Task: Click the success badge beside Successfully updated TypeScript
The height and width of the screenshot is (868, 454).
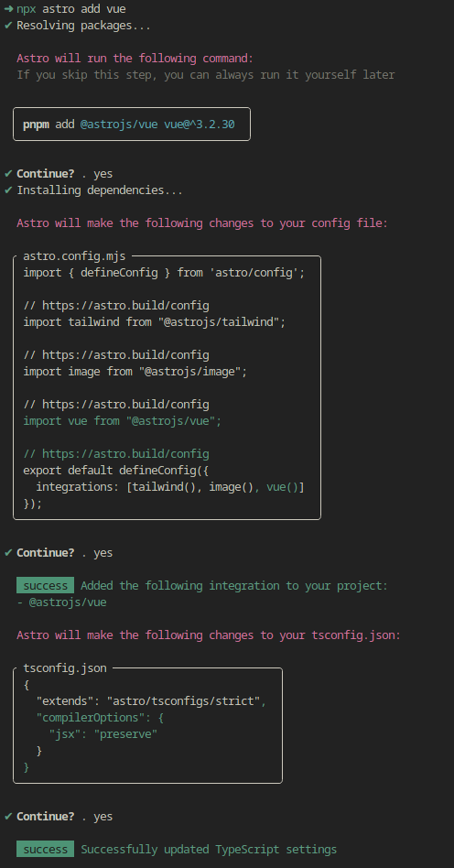Action: [x=46, y=849]
